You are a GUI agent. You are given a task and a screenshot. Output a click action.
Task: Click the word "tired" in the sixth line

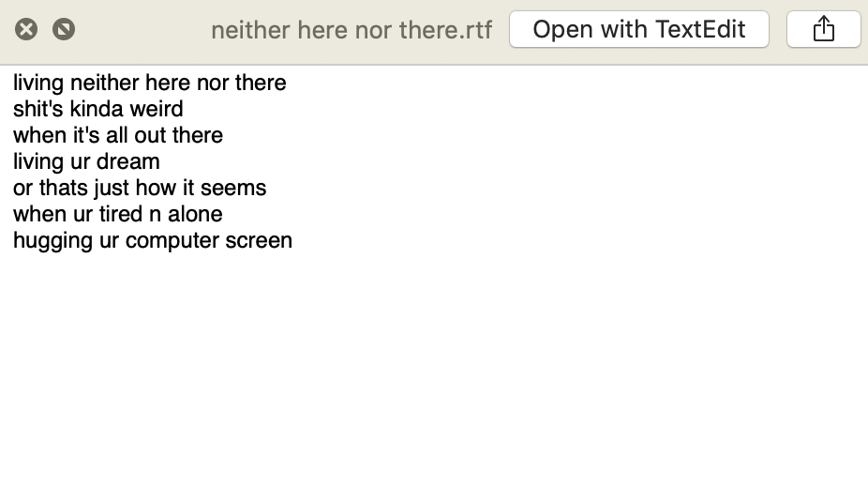pos(121,214)
